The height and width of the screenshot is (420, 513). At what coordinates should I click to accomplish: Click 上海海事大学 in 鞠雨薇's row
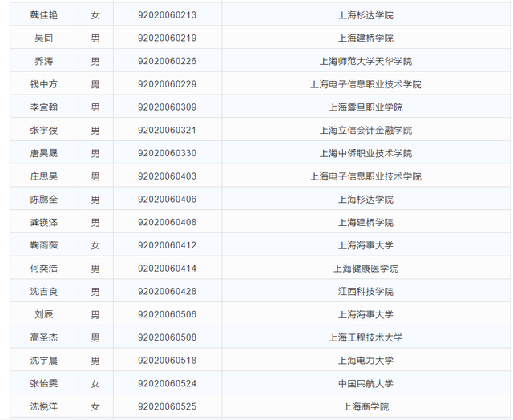tap(366, 245)
